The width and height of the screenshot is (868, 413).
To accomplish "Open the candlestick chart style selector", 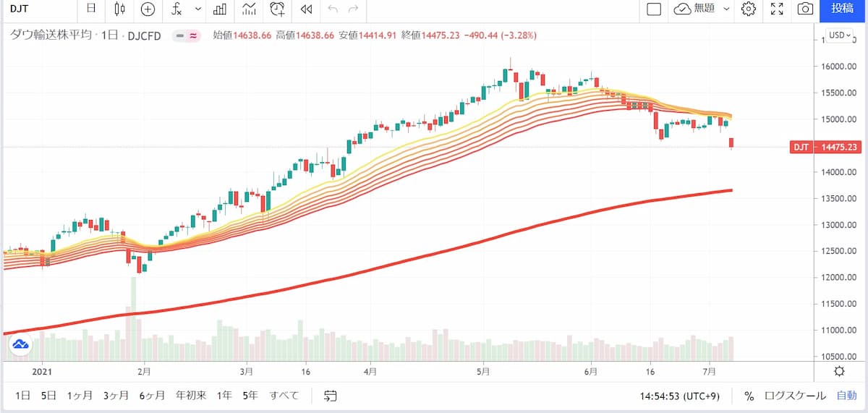I will pos(120,9).
